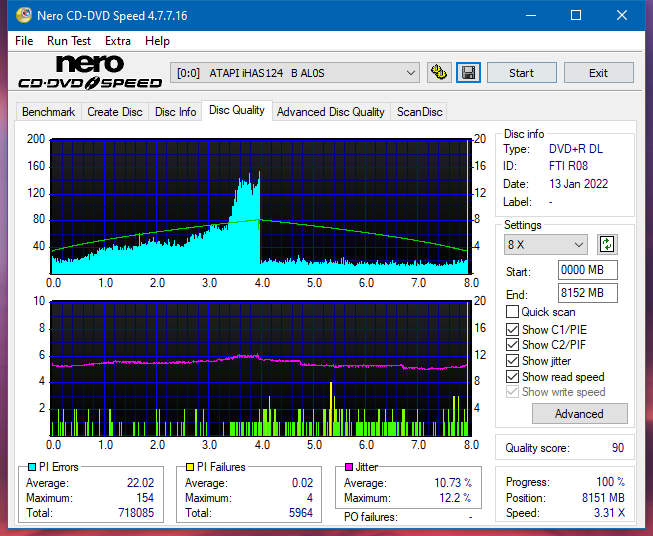This screenshot has height=536, width=653.
Task: Switch to Advanced Disc Quality tab
Action: click(x=331, y=112)
